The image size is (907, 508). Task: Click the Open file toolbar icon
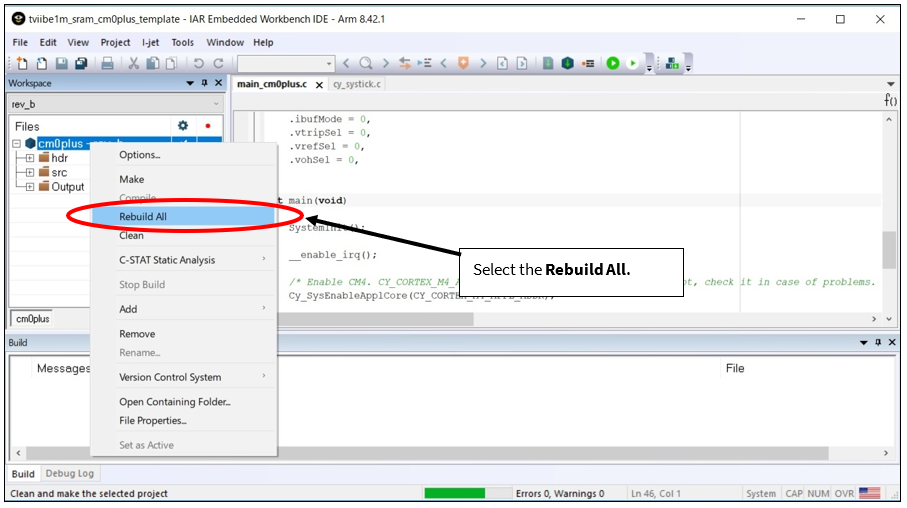42,63
